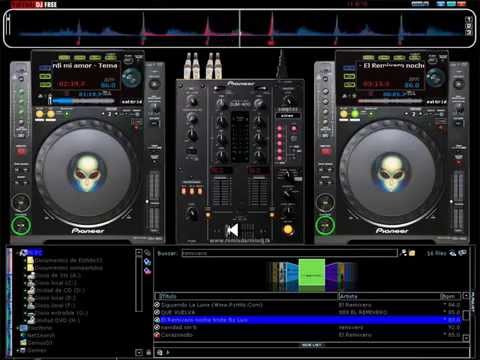480x360 pixels.
Task: Select the highlighted 'El Remixero noche' track row
Action: (308, 320)
